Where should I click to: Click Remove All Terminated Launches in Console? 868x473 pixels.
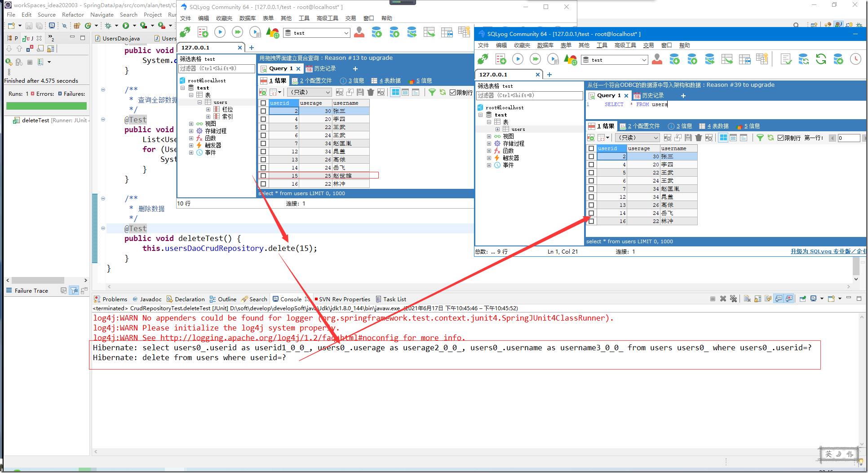coord(734,299)
